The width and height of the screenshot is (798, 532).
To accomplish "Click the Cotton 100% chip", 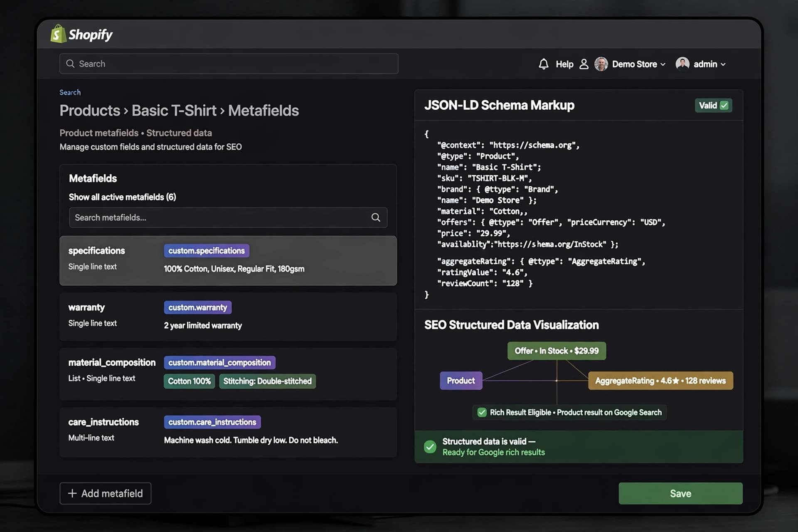I will tap(189, 381).
